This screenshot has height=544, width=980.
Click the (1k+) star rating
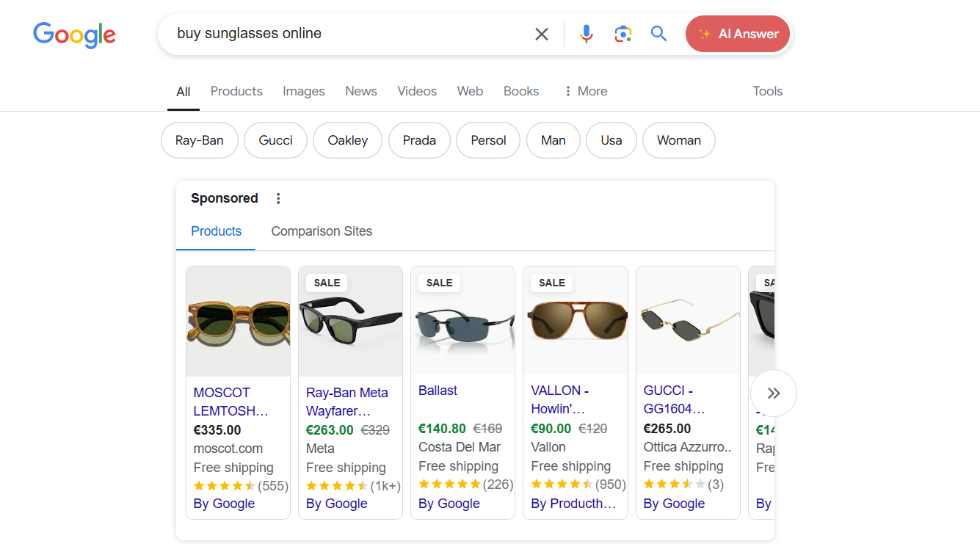coord(353,486)
